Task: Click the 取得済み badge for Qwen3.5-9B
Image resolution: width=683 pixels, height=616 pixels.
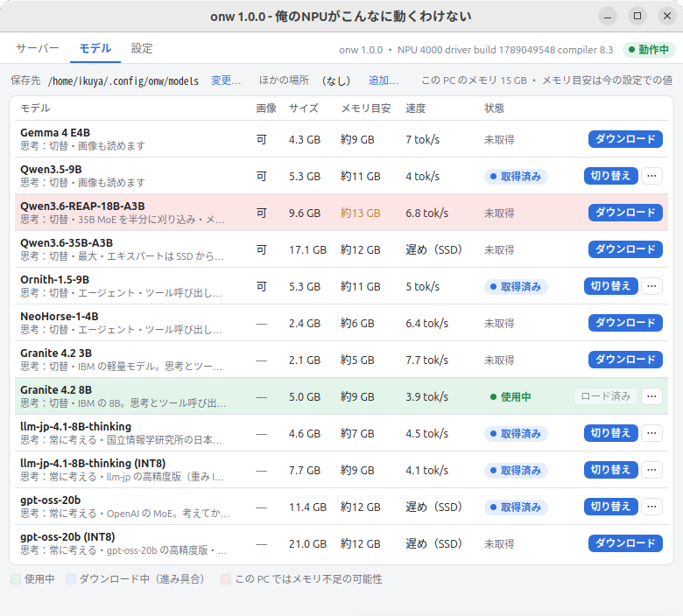Action: tap(516, 176)
